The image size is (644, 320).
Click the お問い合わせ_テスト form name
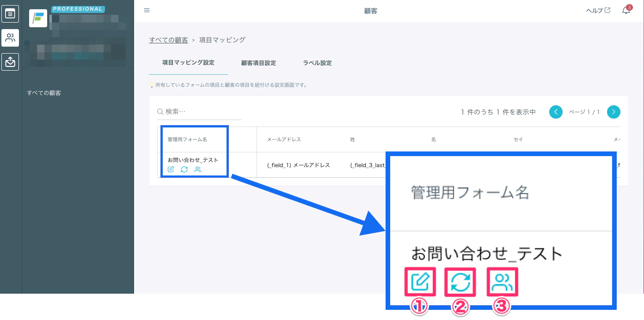point(193,160)
